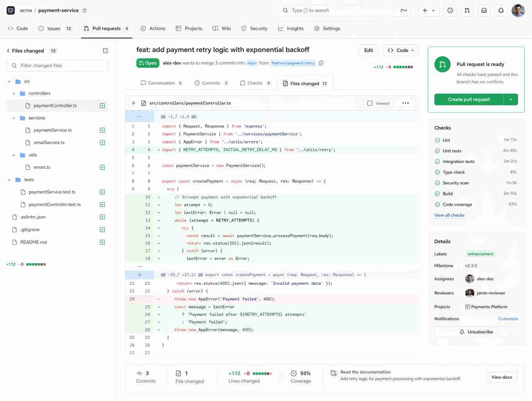Image resolution: width=532 pixels, height=401 pixels.
Task: Click the Edit title button
Action: click(x=368, y=51)
